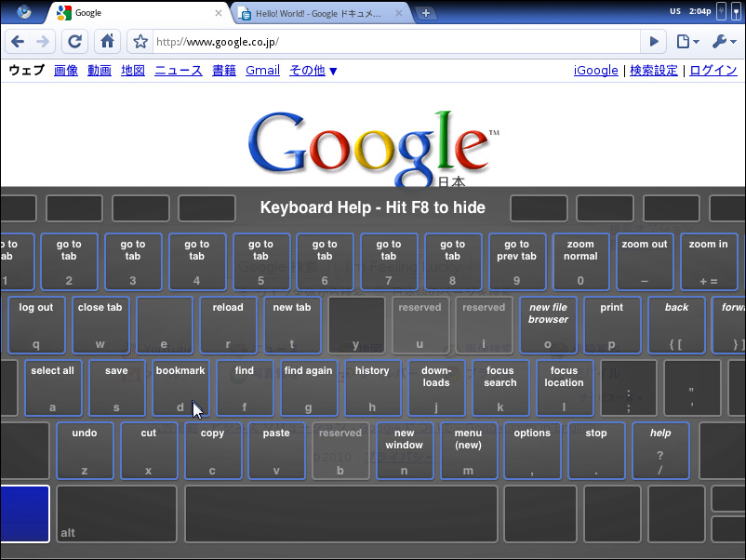Click the highlighted blue ctrl key
Viewport: 746px width, 560px height.
(25, 513)
